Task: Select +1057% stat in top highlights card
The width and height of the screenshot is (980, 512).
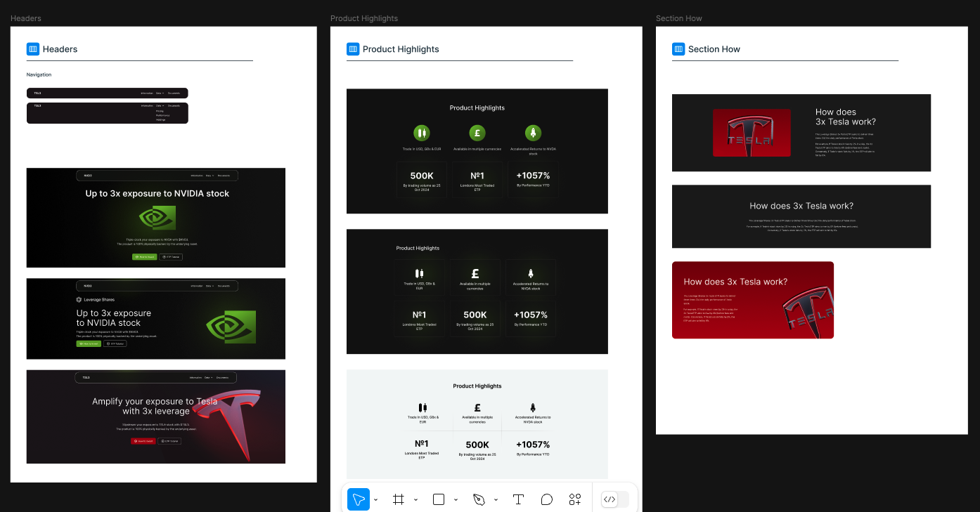Action: (x=533, y=176)
